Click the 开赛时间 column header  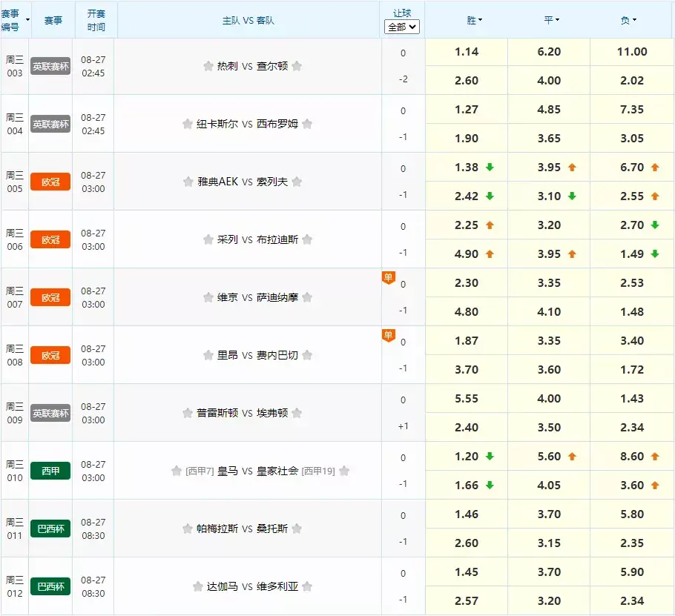click(96, 20)
